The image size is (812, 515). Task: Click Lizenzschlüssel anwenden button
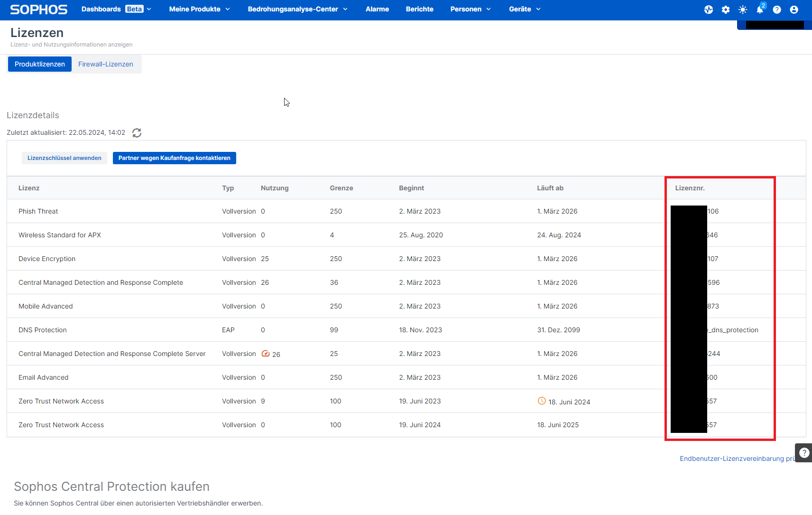(x=65, y=158)
